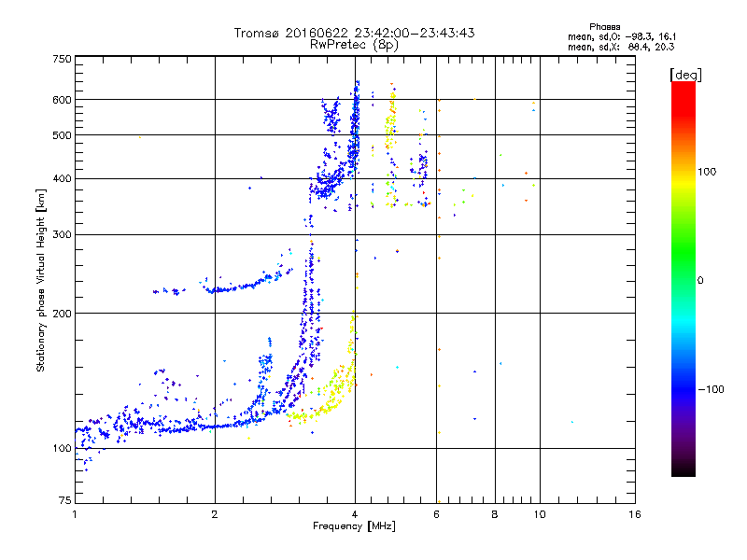Viewport: 747px width, 560px height.
Task: Click the x-axis tick label '1'
Action: pos(75,514)
